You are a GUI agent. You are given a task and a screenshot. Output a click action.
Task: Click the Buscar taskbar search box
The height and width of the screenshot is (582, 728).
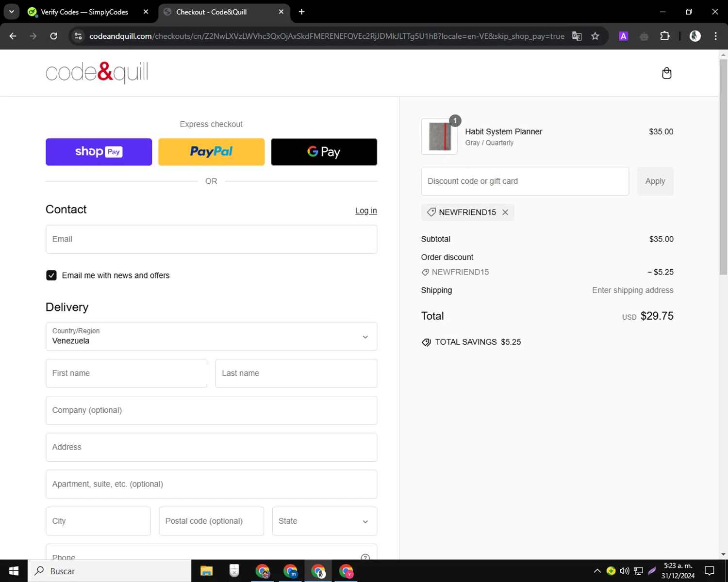(109, 571)
